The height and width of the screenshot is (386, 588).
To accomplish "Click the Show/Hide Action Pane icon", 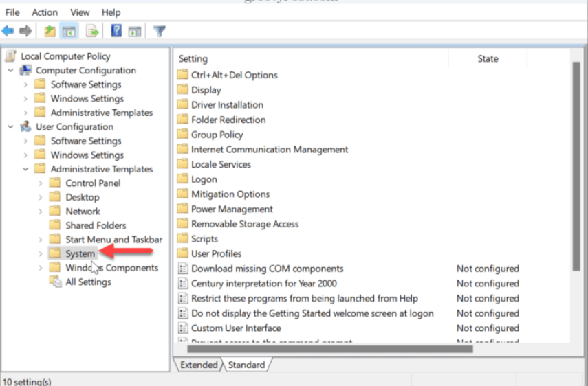I will click(x=135, y=31).
